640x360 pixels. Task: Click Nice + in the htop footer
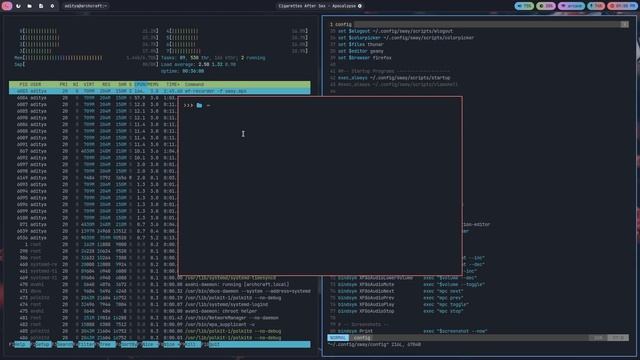(x=171, y=344)
